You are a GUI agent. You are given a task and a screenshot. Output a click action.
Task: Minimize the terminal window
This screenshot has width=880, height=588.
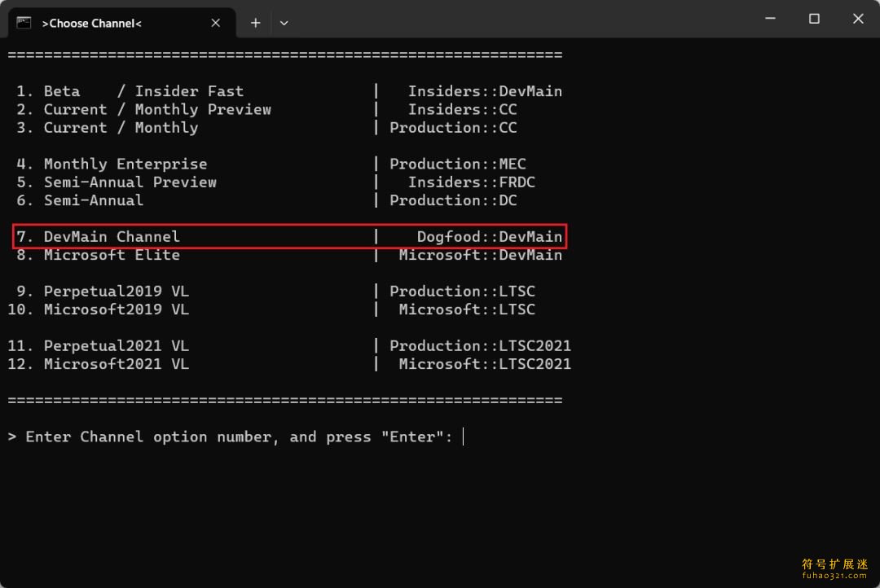[x=770, y=19]
